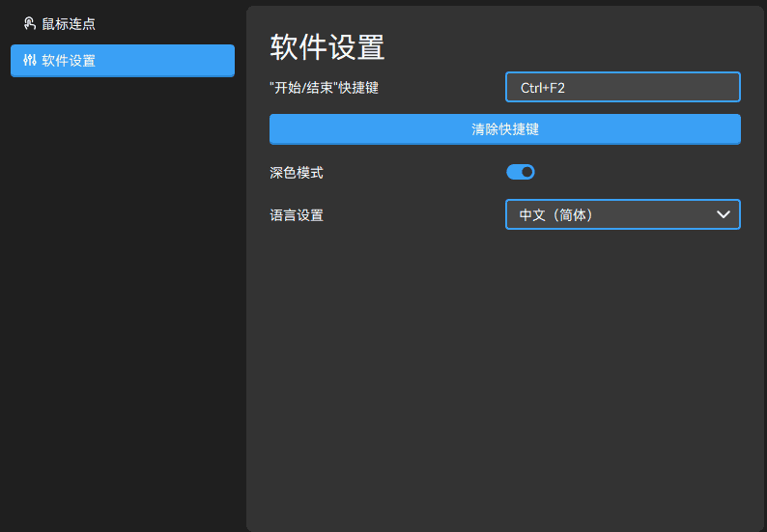Click the chevron arrow in language combo box
This screenshot has height=532, width=767.
pos(723,214)
